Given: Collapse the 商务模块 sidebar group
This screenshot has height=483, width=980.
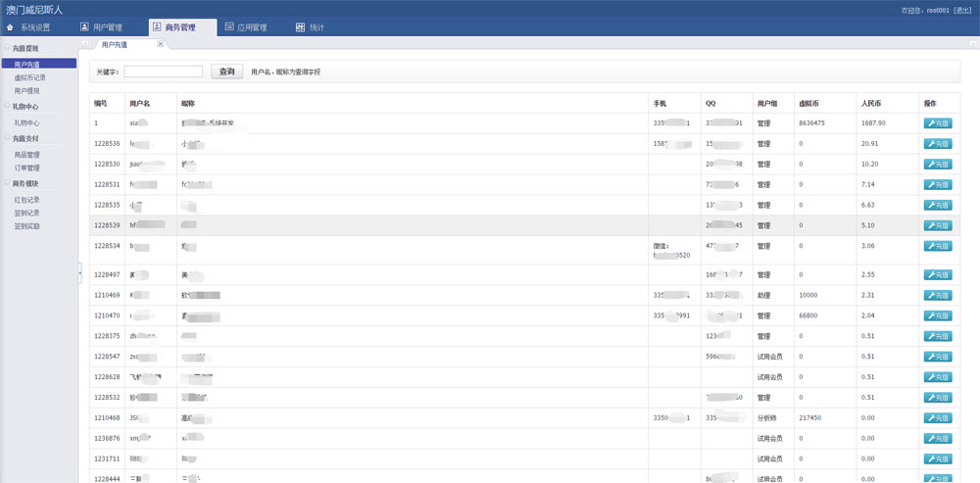Looking at the screenshot, I should click(x=8, y=183).
